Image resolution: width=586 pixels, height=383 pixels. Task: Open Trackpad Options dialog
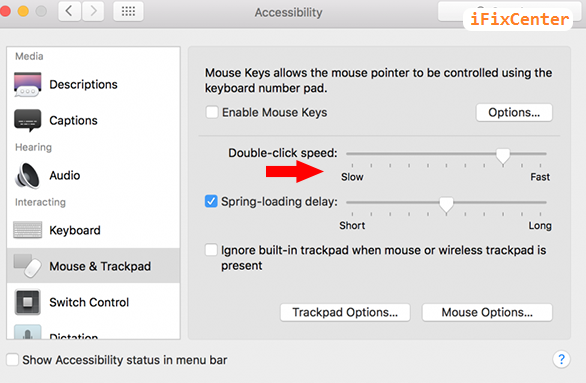pyautogui.click(x=345, y=312)
